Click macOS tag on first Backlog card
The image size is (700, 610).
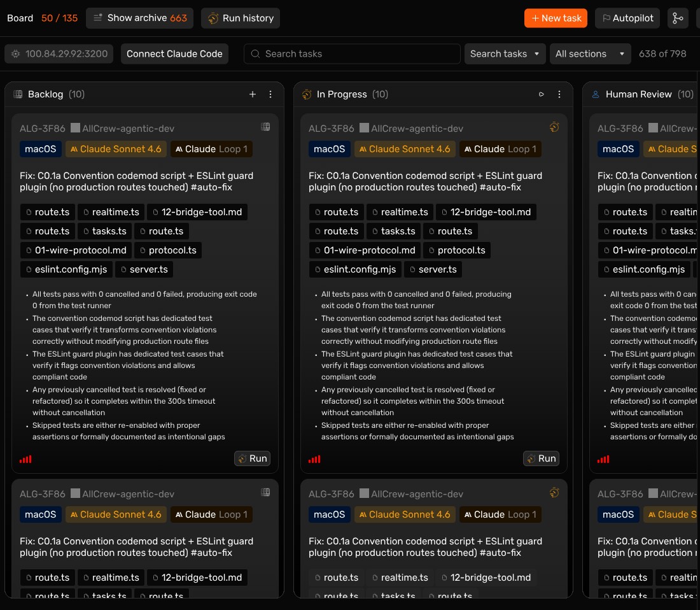point(40,149)
